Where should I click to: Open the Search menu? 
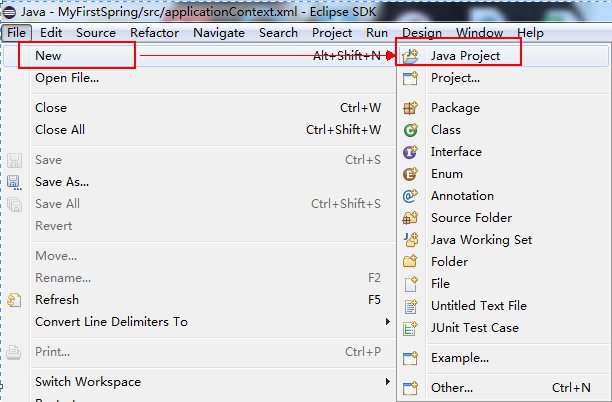tap(278, 33)
